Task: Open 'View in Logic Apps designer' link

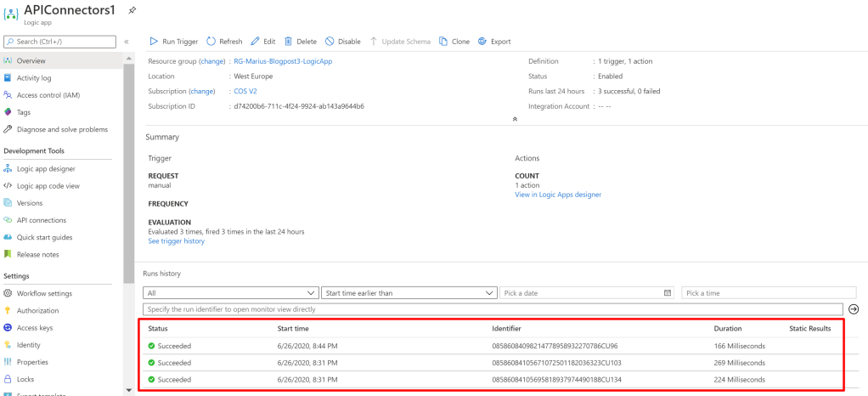Action: [x=558, y=195]
